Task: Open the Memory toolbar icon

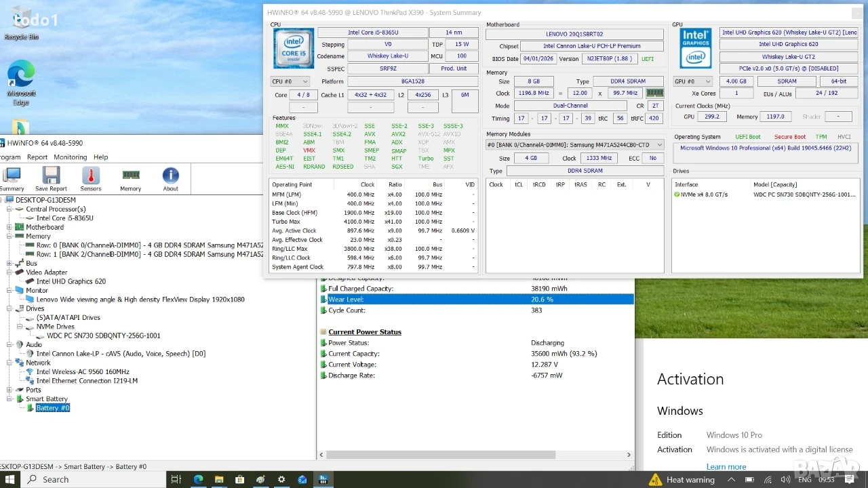Action: [x=130, y=180]
